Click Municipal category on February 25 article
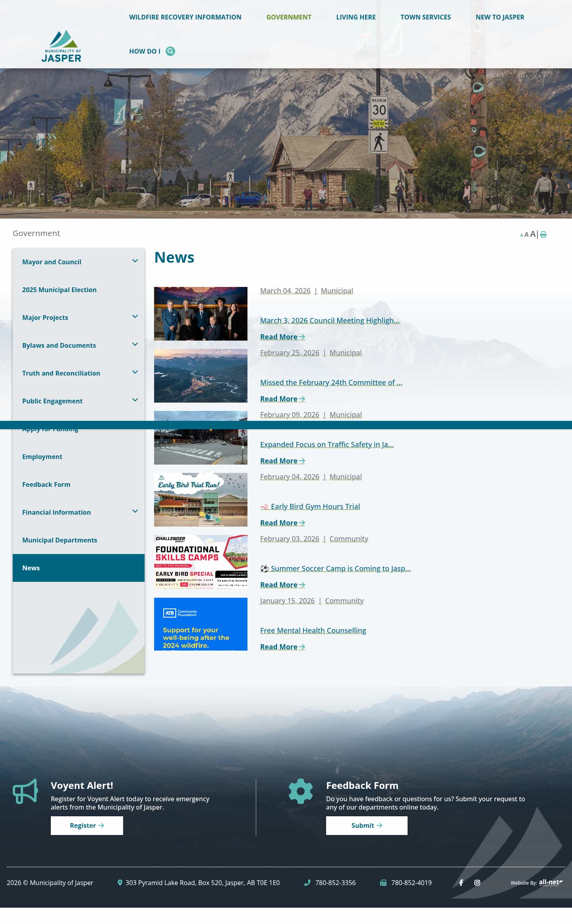This screenshot has height=924, width=572. coord(346,353)
